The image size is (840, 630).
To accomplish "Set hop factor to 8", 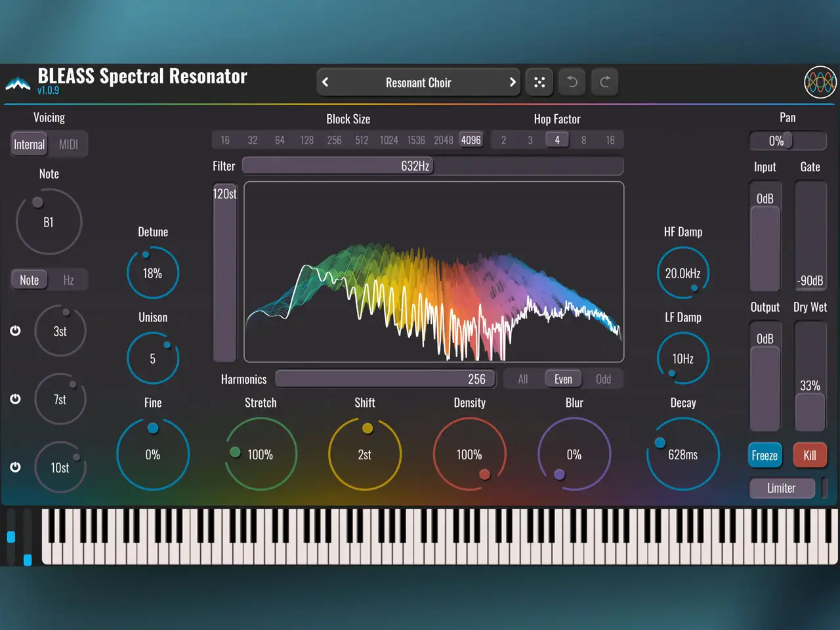I will pos(583,140).
